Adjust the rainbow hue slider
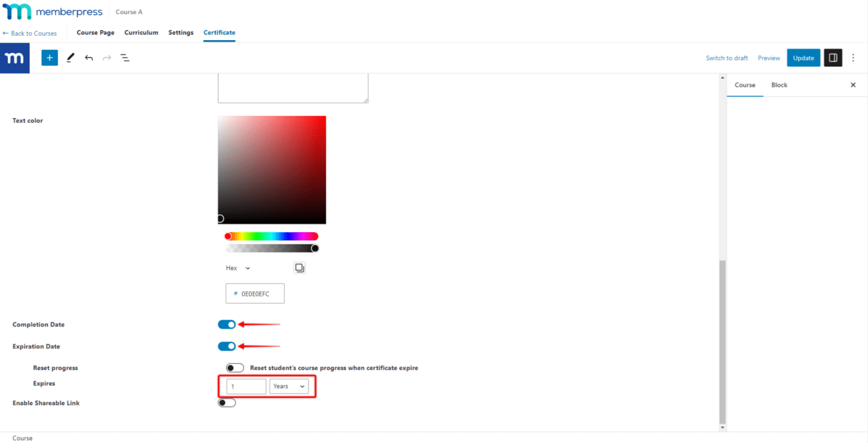 pyautogui.click(x=271, y=237)
